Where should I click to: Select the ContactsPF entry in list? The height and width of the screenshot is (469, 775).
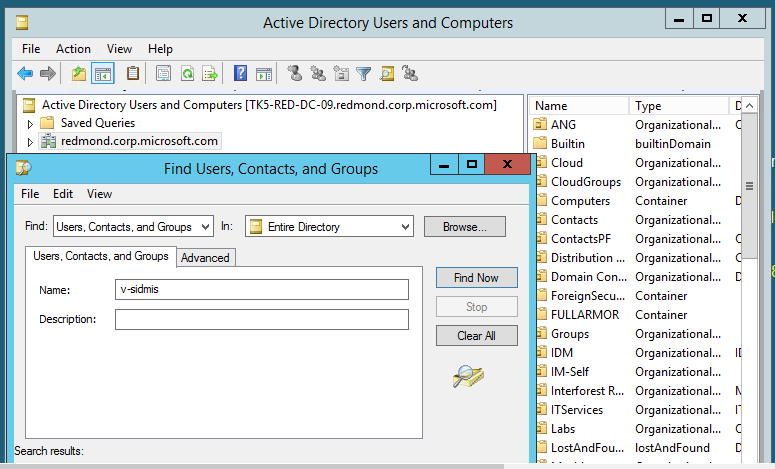tap(581, 239)
